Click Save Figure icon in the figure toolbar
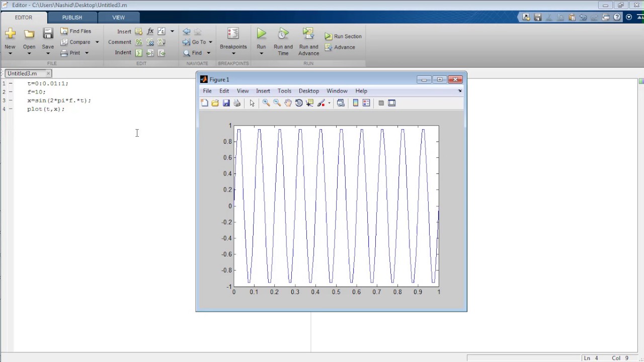644x362 pixels. tap(226, 103)
